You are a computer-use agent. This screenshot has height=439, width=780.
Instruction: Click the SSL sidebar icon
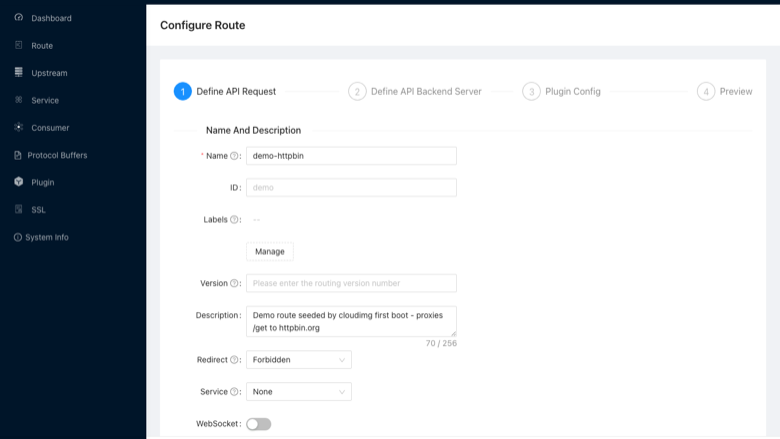pos(18,209)
